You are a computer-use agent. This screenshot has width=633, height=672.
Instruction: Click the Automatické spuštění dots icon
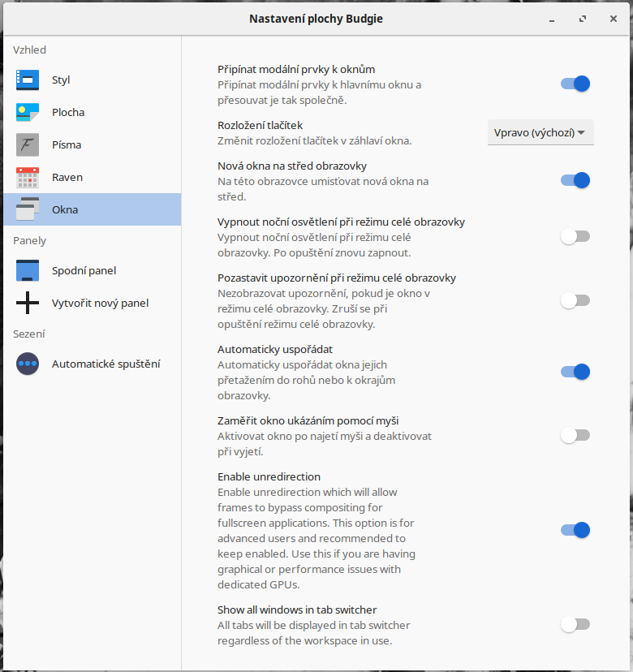(x=28, y=364)
